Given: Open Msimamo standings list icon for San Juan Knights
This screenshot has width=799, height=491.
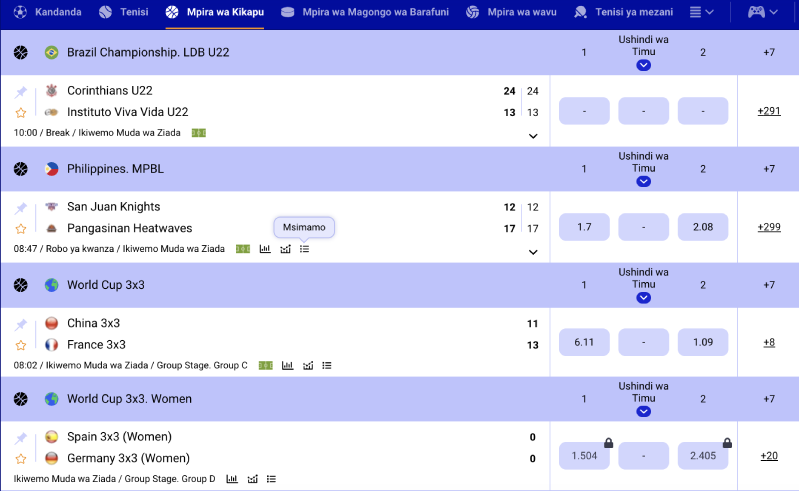Looking at the screenshot, I should 304,249.
